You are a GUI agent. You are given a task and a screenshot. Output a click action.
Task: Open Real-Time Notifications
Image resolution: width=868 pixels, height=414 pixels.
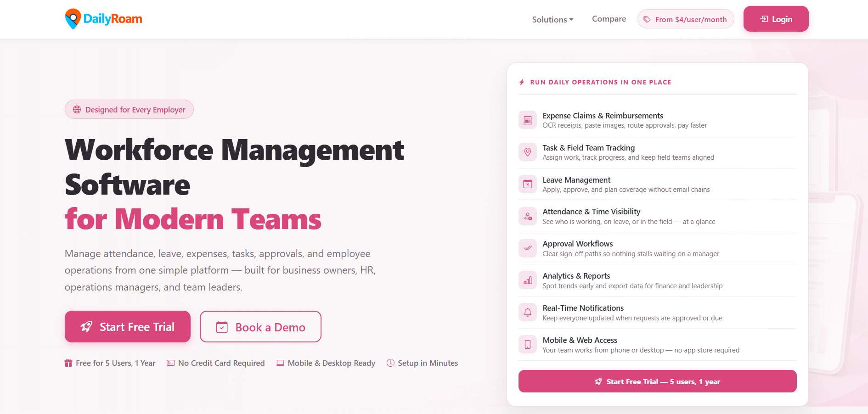pos(658,313)
